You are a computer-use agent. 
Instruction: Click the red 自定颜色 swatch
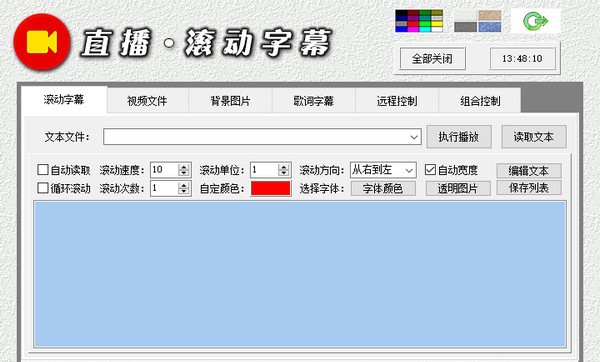(271, 188)
